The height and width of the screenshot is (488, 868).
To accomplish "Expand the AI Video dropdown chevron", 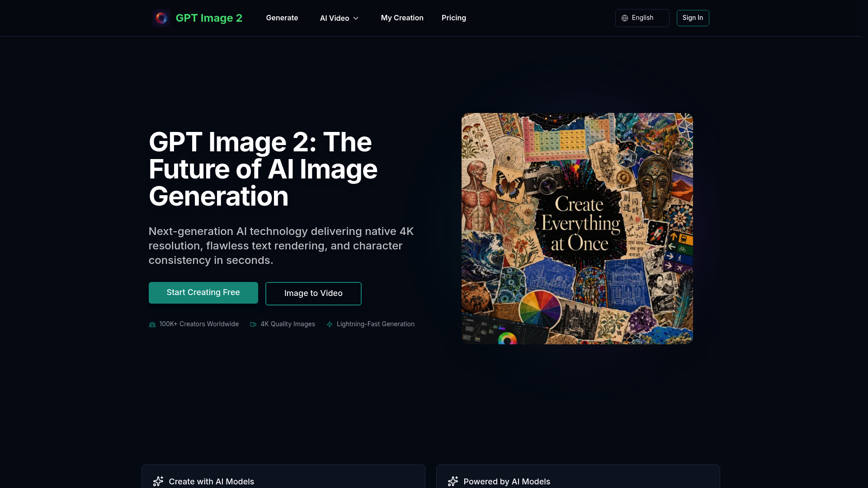I will pyautogui.click(x=356, y=18).
